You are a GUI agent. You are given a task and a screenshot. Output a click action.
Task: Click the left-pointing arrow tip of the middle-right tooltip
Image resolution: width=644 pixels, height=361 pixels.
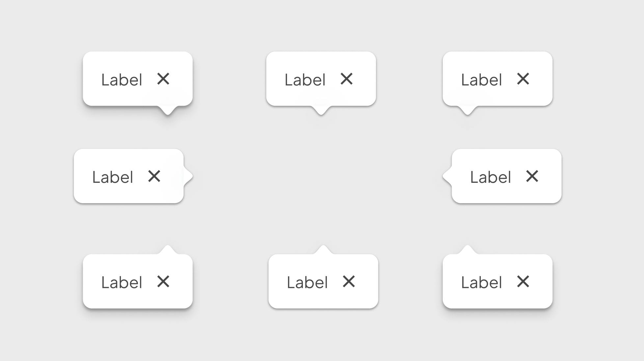[x=447, y=176]
